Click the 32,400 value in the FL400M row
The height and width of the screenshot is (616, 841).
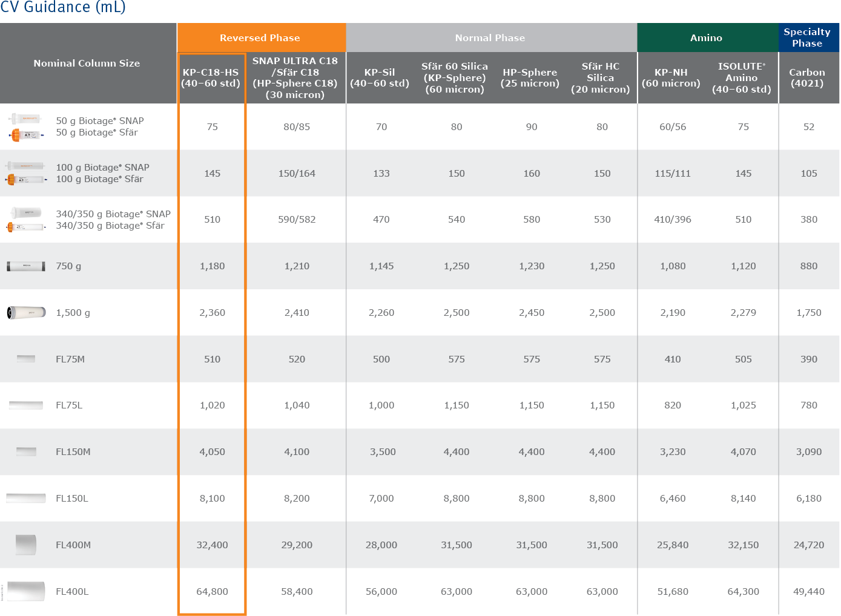[x=213, y=545]
